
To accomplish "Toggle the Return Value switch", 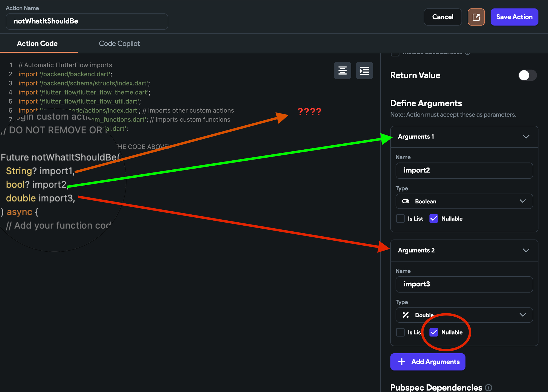I will coord(527,75).
